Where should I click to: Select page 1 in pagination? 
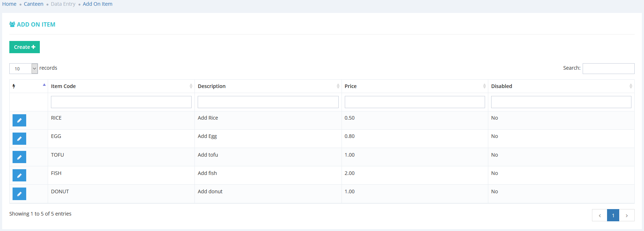(613, 215)
